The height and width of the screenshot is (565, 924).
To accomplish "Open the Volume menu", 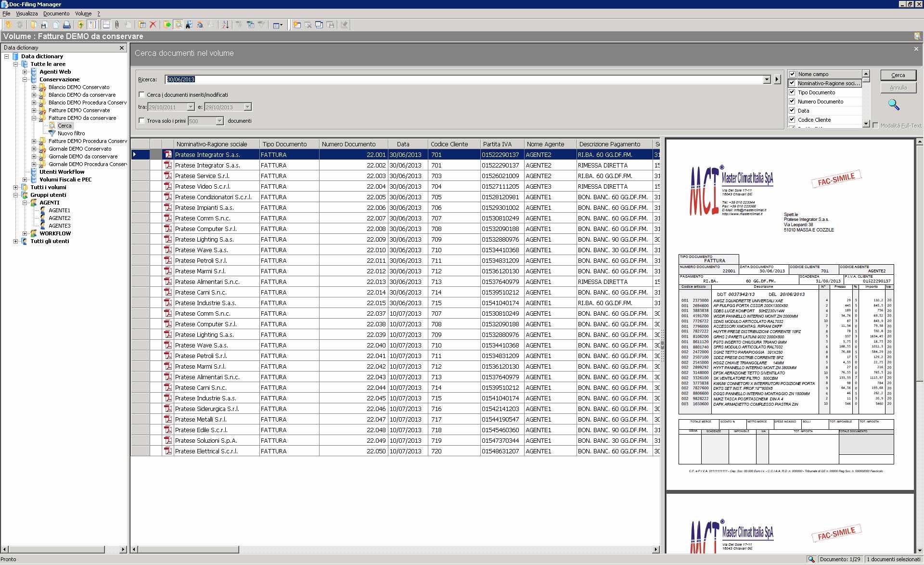I will click(x=83, y=13).
